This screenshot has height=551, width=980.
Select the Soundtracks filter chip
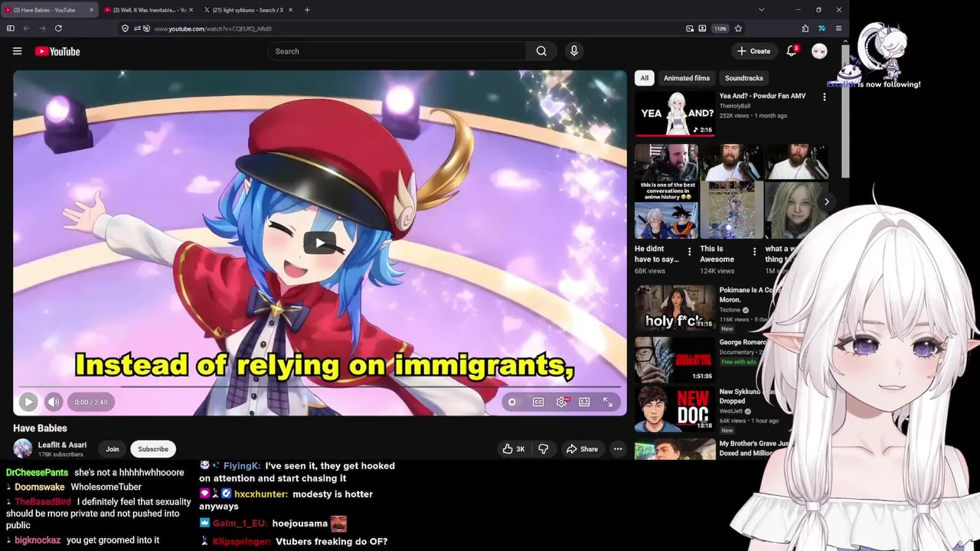[x=744, y=78]
